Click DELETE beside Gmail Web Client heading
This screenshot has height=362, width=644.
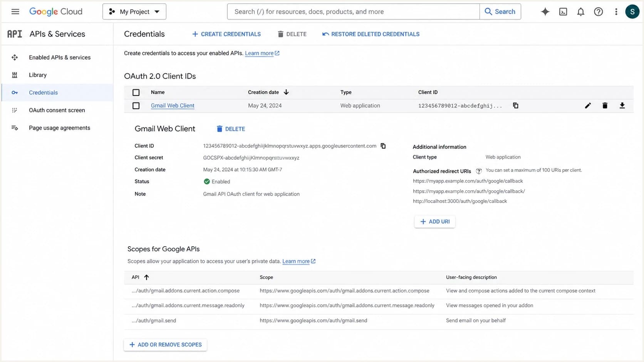(231, 129)
